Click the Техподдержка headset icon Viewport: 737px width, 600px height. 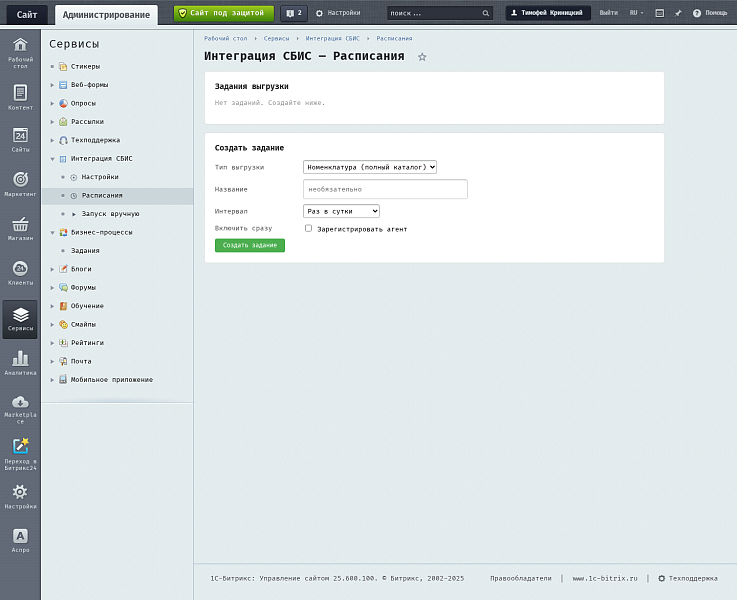[63, 140]
